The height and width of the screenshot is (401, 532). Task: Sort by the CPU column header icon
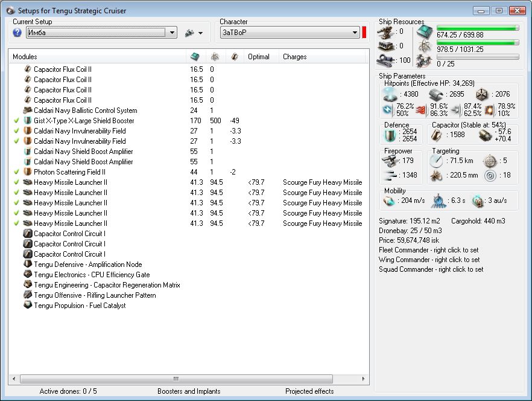coord(195,56)
